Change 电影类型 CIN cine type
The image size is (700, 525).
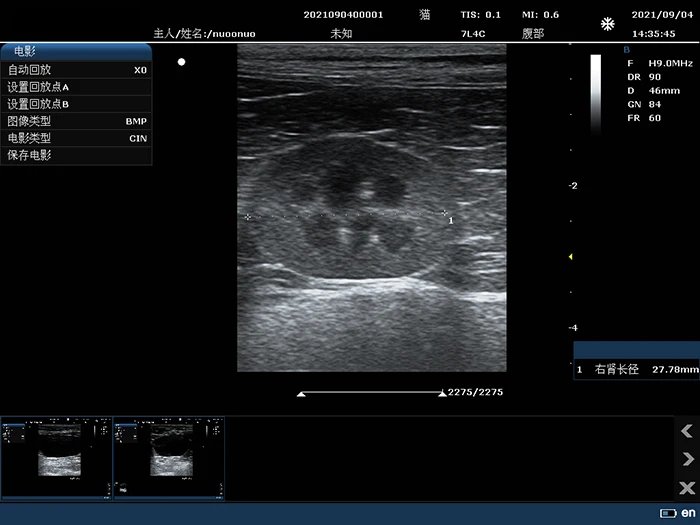pos(76,138)
